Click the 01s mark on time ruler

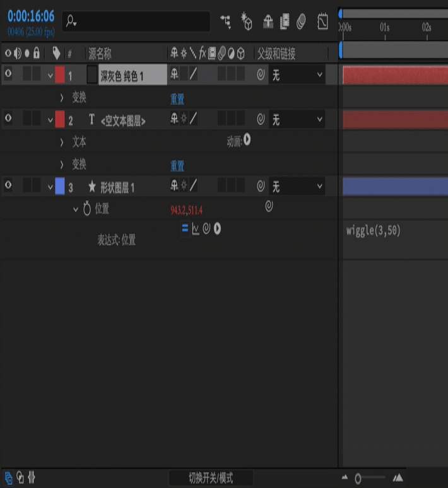pyautogui.click(x=385, y=28)
